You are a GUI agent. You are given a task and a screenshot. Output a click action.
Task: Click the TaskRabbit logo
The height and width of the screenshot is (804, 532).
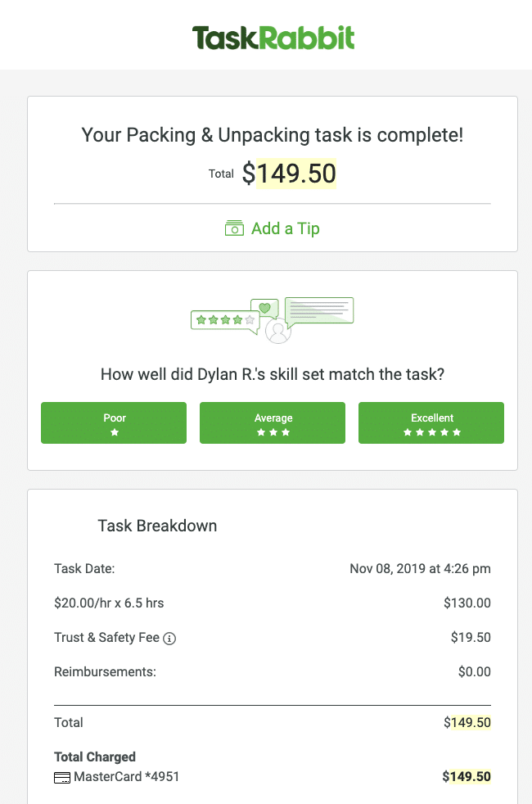(x=273, y=38)
